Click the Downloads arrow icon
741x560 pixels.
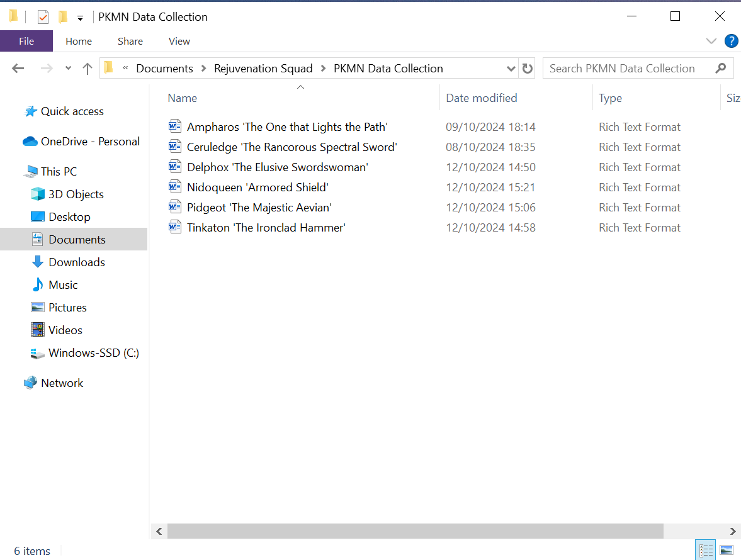pos(37,262)
